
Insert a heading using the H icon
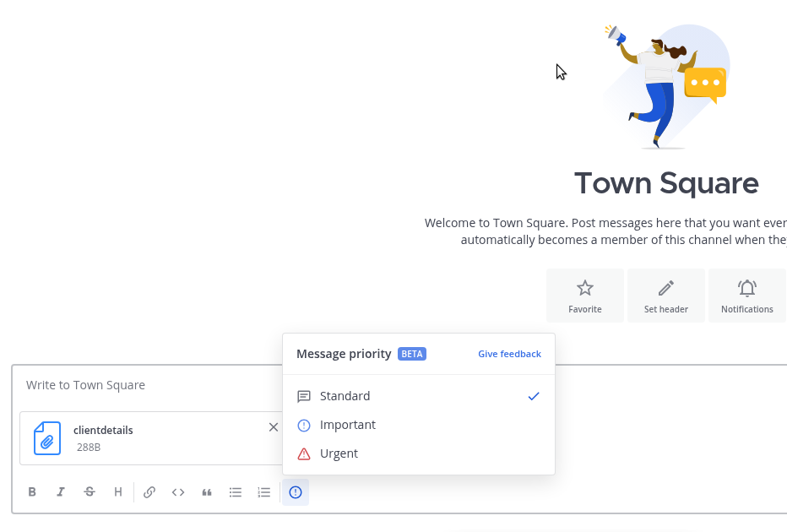tap(118, 491)
